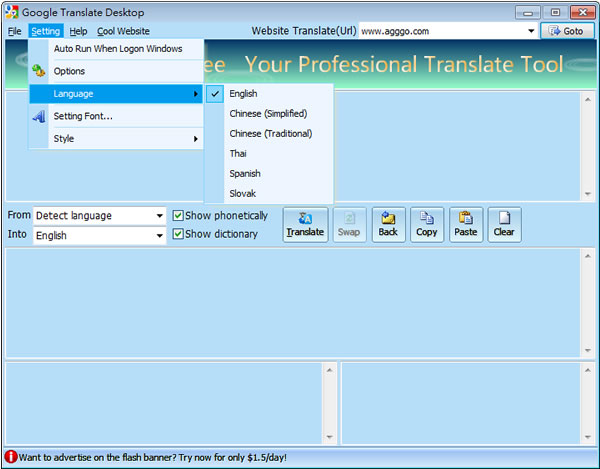Select Auto Run When Logon Windows
600x469 pixels.
pyautogui.click(x=116, y=49)
